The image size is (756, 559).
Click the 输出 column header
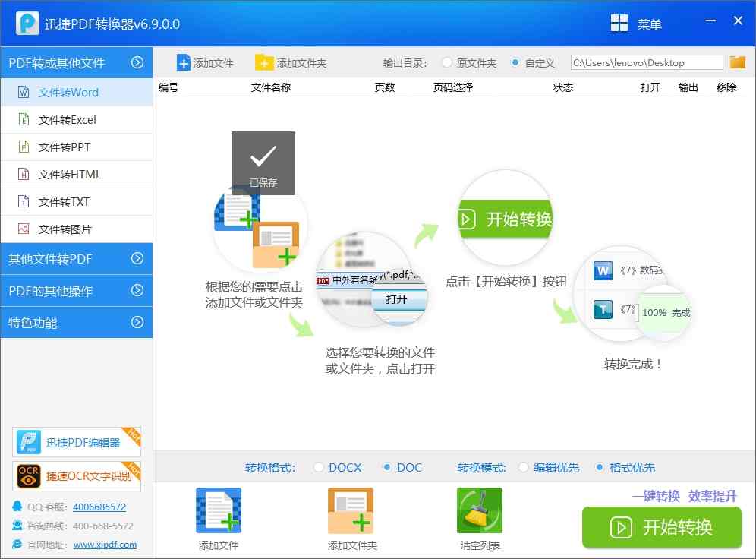click(x=688, y=87)
